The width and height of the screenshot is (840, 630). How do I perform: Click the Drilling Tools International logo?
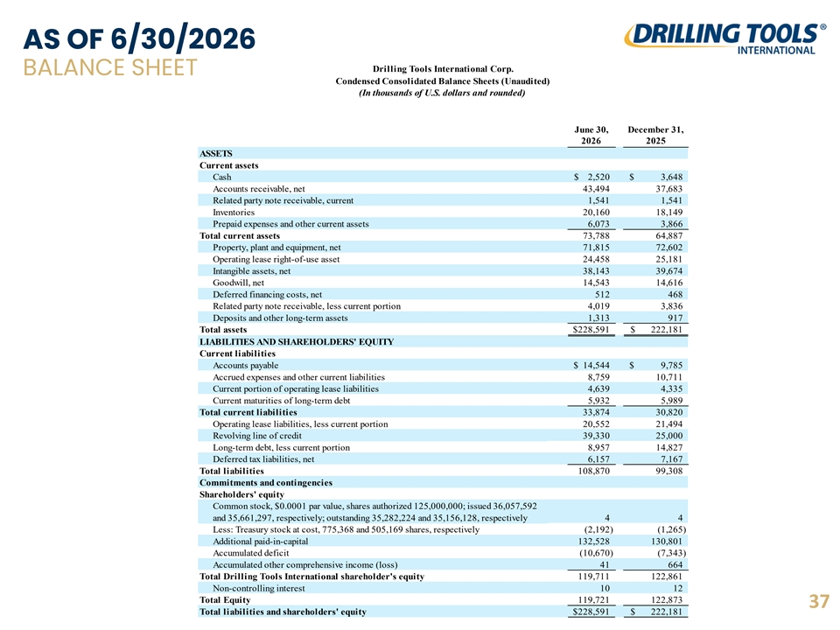click(x=724, y=39)
